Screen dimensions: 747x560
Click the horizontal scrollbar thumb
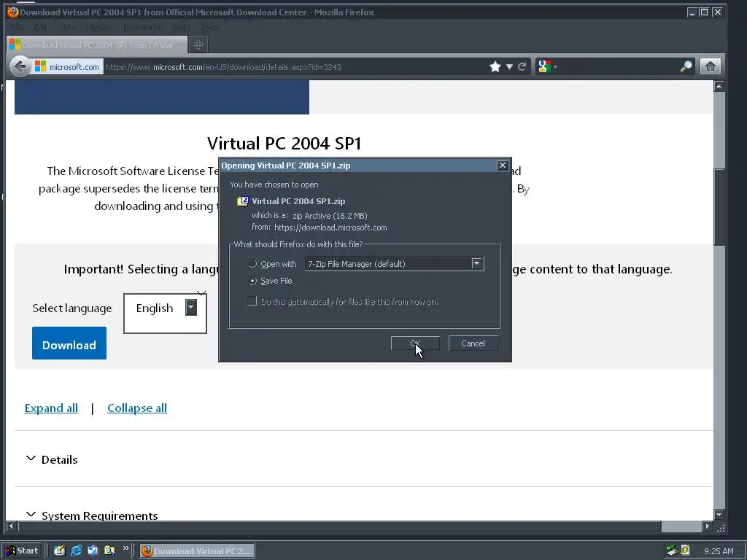tap(339, 526)
